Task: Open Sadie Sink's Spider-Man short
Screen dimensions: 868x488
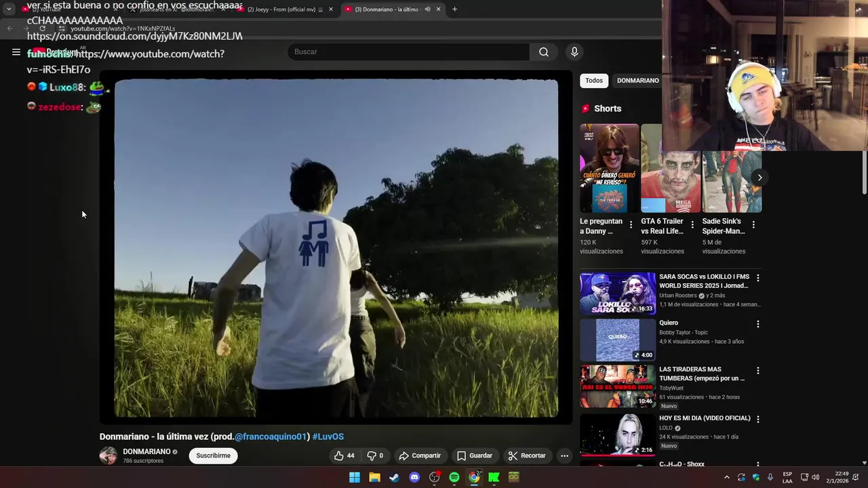Action: [732, 182]
